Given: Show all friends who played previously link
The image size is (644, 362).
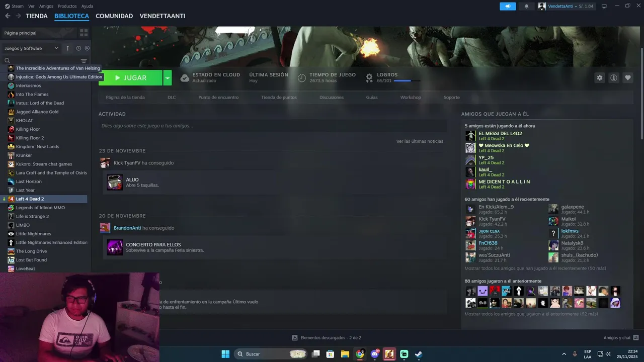Looking at the screenshot, I should 531,314.
